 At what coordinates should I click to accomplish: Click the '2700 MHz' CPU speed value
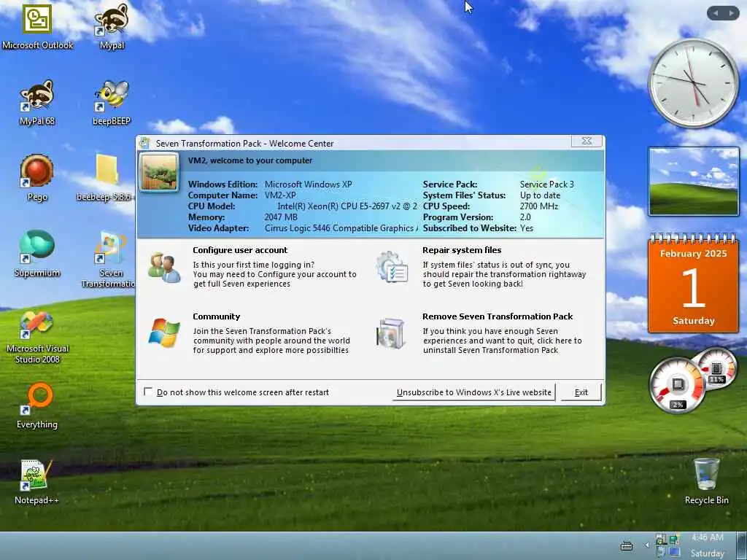click(539, 206)
